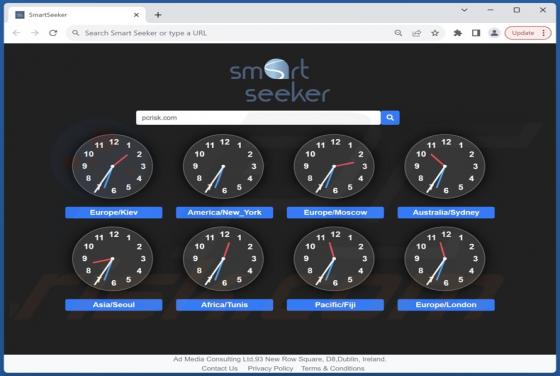Open the Chrome three-dot menu
The width and height of the screenshot is (560, 376).
pyautogui.click(x=544, y=33)
